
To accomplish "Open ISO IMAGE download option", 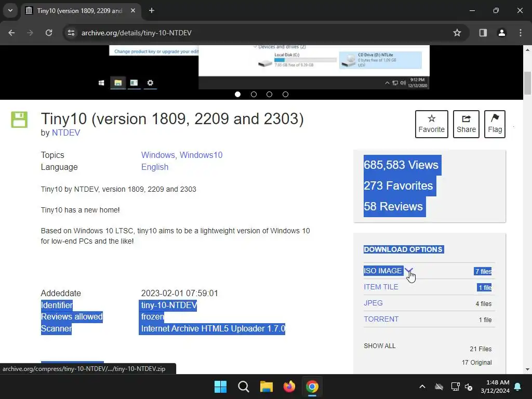I will point(383,271).
